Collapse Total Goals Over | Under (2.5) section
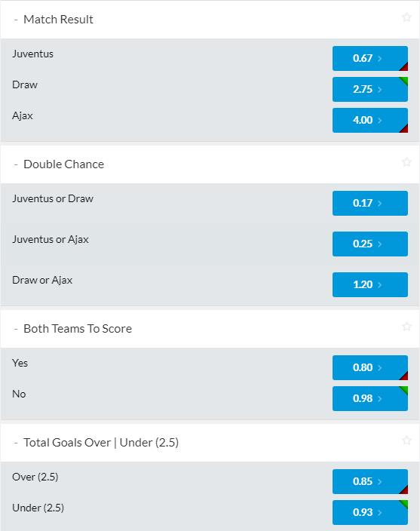This screenshot has height=531, width=420. coord(16,443)
